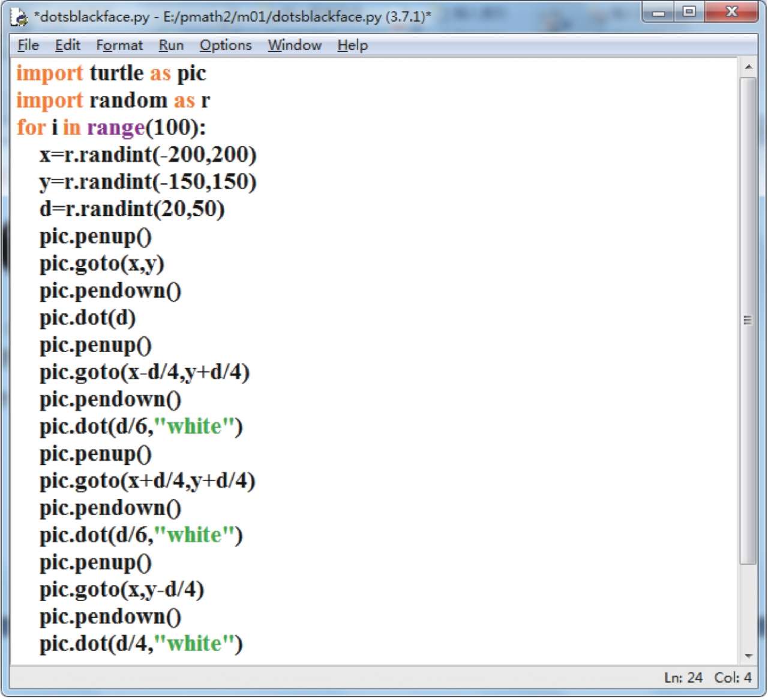
Task: Open the Format menu
Action: click(x=119, y=45)
